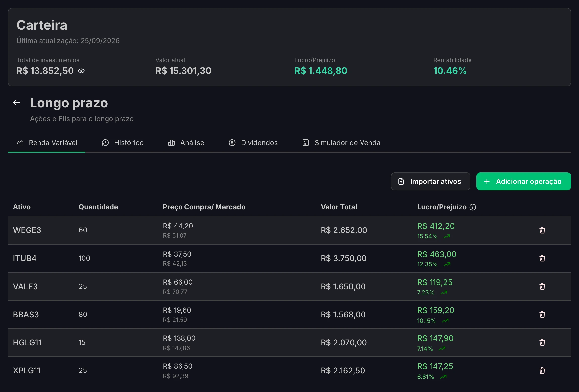Screen dimensions: 579x392
Task: Click the total profit R$ 1.448,80
Action: pyautogui.click(x=321, y=71)
